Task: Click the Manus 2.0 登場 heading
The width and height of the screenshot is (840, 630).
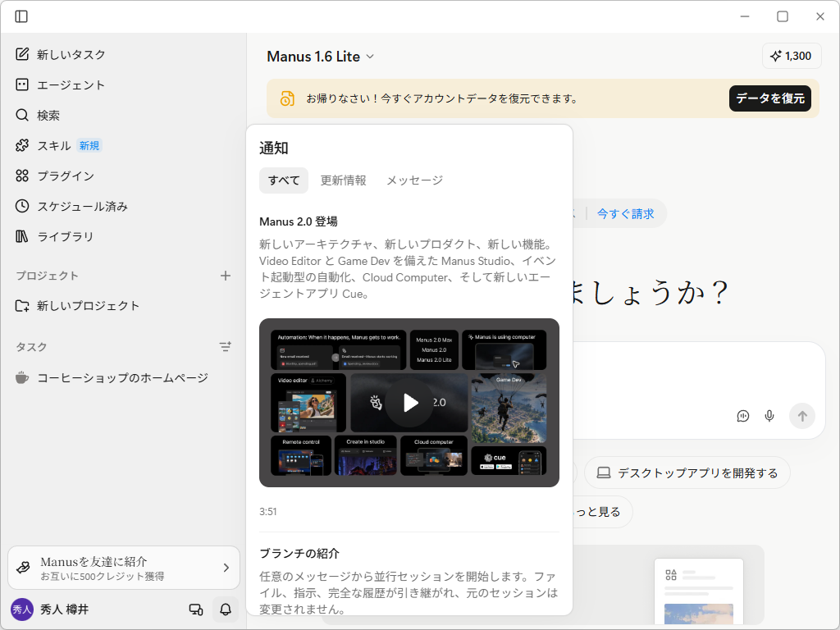Action: pos(299,221)
